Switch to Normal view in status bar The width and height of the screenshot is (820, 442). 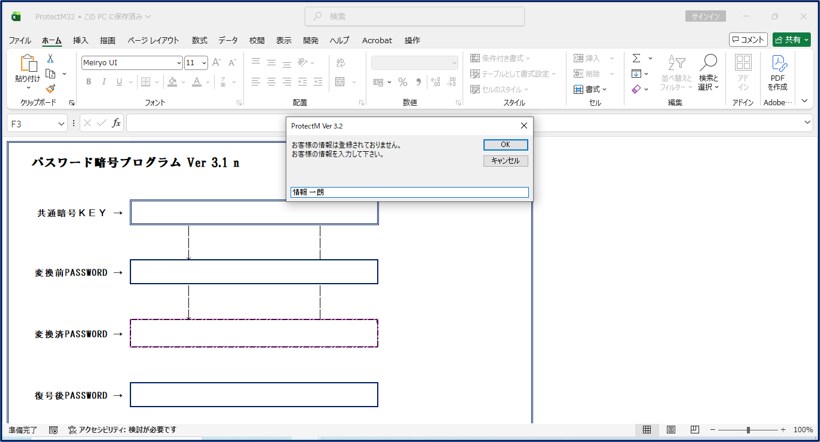[647, 429]
